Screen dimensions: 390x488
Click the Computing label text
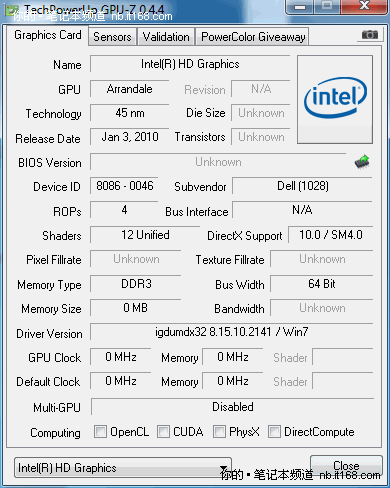[x=55, y=433]
